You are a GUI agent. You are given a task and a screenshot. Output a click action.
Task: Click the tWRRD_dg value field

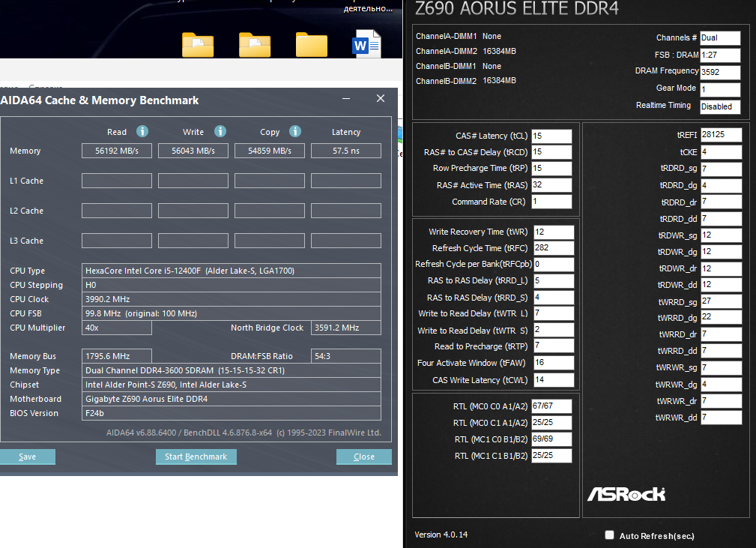722,317
